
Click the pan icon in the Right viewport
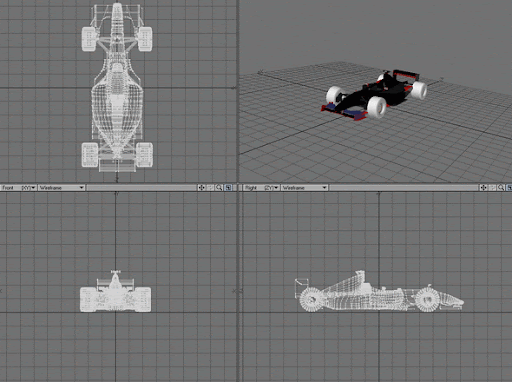click(483, 188)
